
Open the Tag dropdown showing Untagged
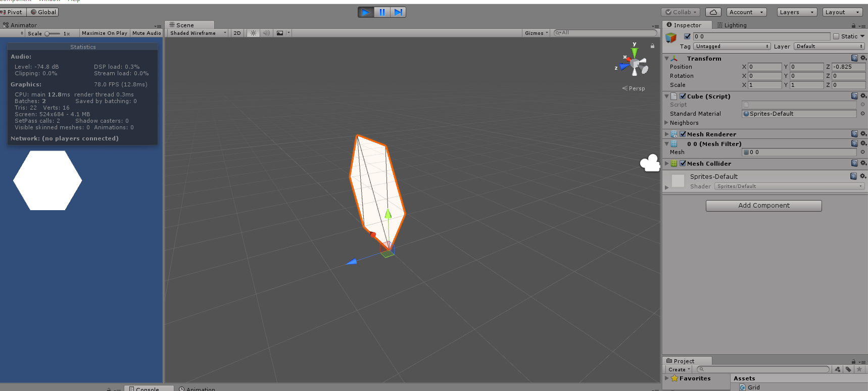[732, 46]
